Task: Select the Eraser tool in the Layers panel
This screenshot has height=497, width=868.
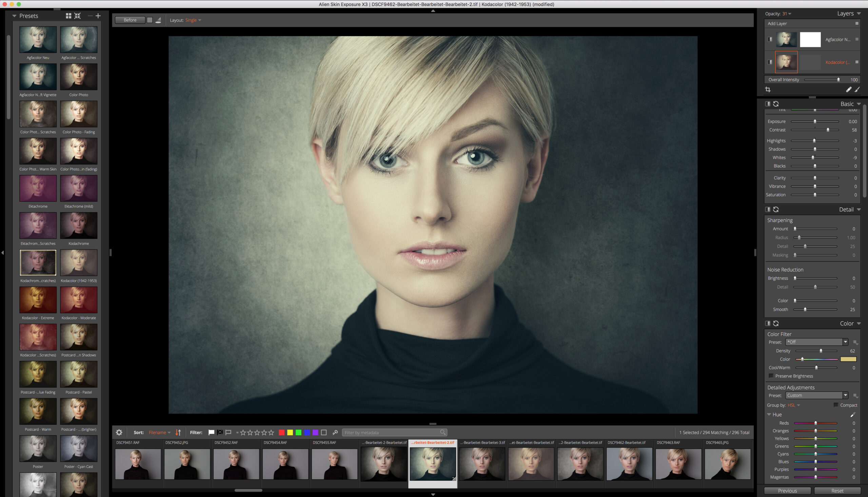Action: click(x=849, y=89)
